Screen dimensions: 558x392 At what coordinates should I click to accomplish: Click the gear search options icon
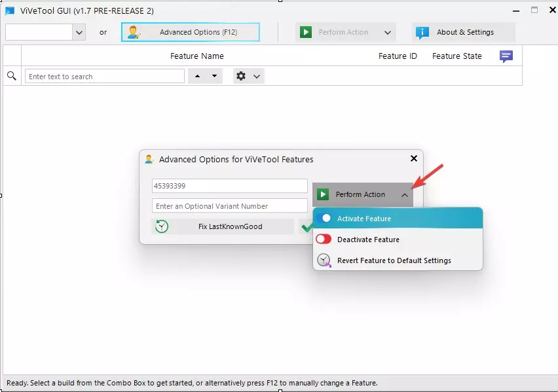(241, 76)
